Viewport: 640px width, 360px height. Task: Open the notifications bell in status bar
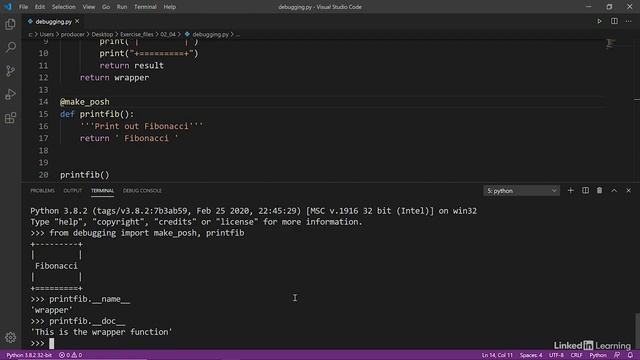630,355
